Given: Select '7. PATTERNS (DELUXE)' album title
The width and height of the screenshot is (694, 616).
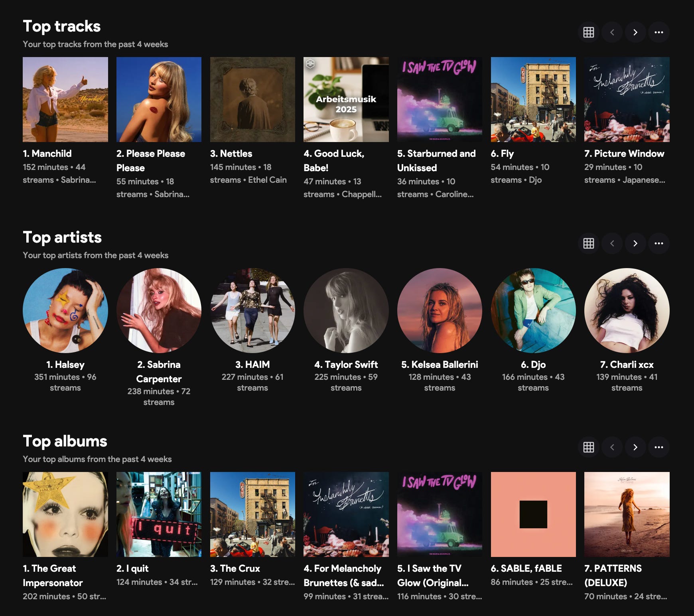Looking at the screenshot, I should click(x=613, y=576).
